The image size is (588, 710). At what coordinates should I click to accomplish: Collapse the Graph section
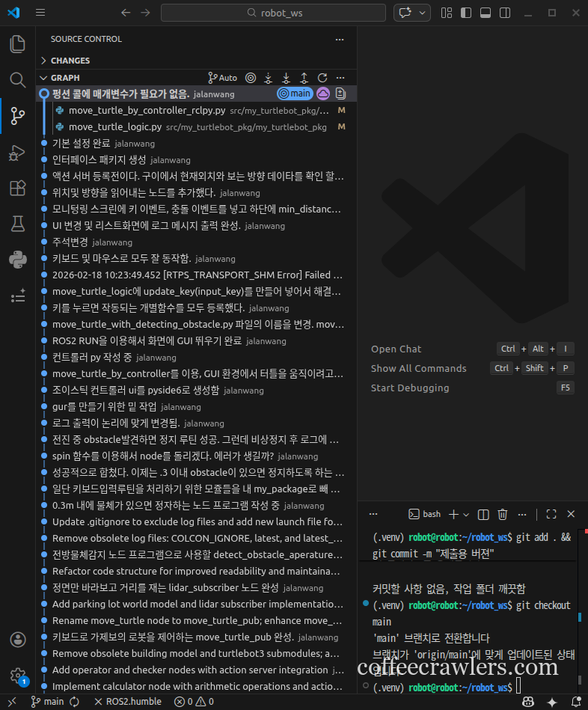(65, 78)
